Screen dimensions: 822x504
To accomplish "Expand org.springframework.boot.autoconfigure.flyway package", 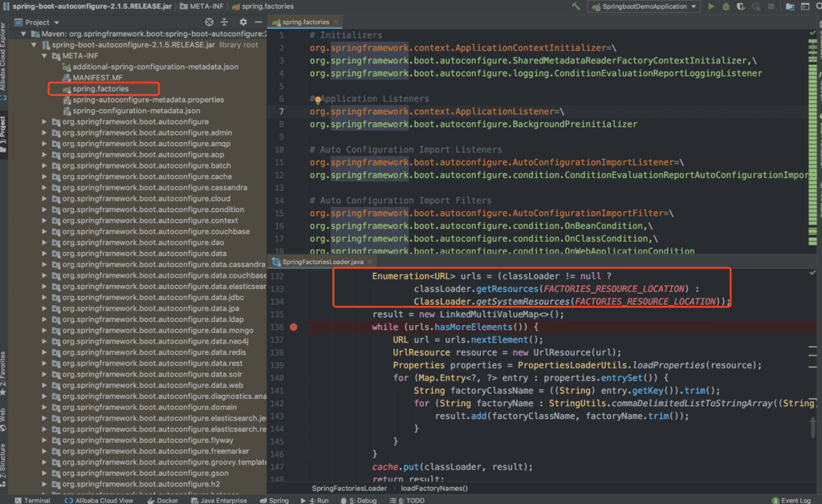I will [x=45, y=440].
